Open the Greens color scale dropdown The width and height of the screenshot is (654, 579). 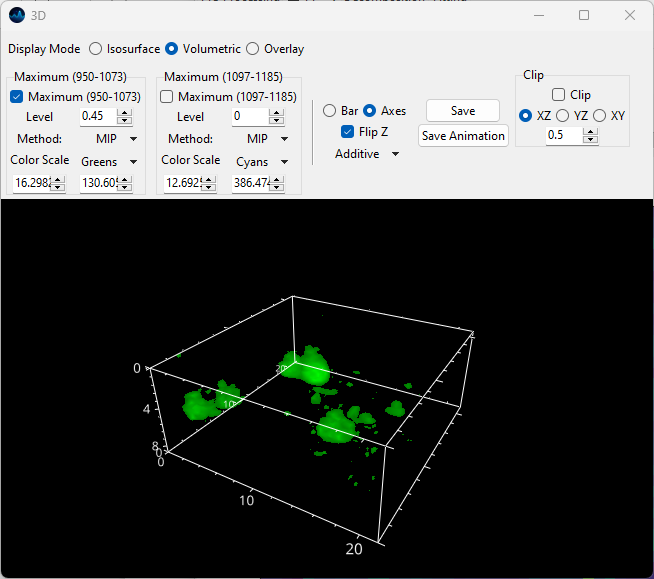tap(108, 161)
